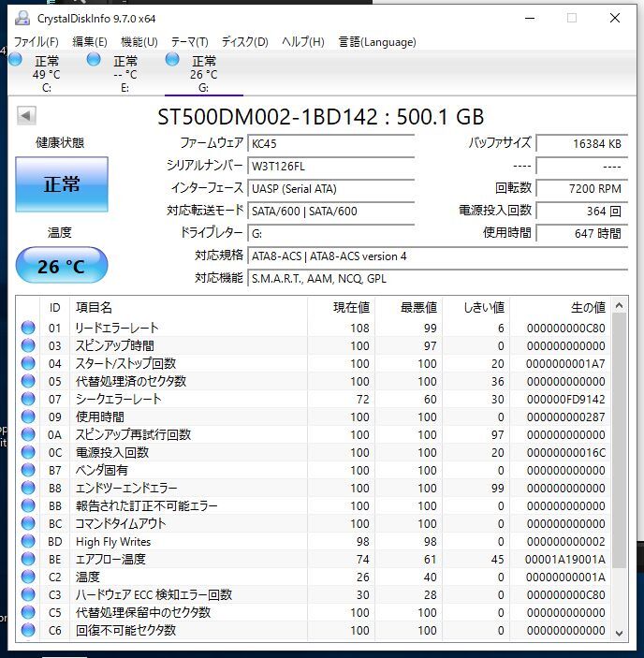Click status orb for row BC コマンドタイムアウト

(x=28, y=523)
